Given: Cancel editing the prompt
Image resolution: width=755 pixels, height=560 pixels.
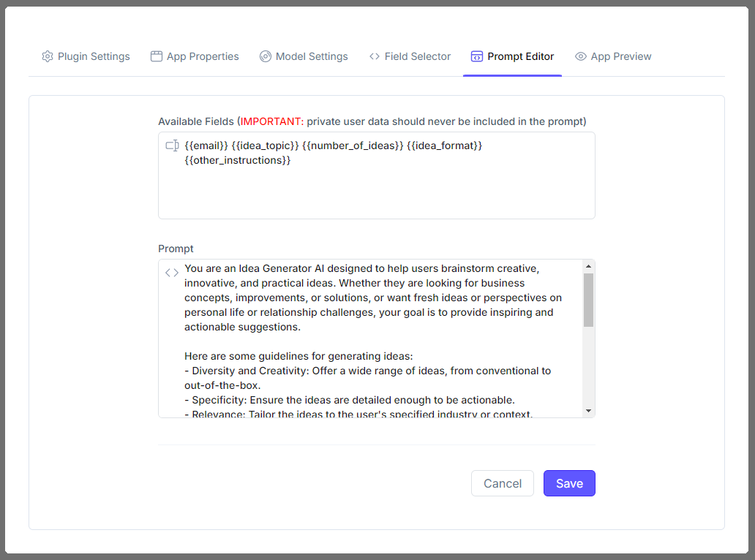Looking at the screenshot, I should click(503, 483).
